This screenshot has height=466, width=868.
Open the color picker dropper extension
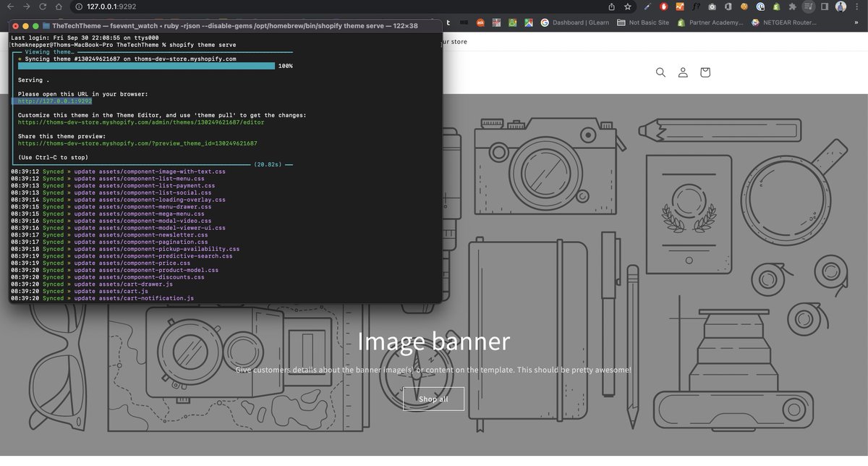pos(647,7)
